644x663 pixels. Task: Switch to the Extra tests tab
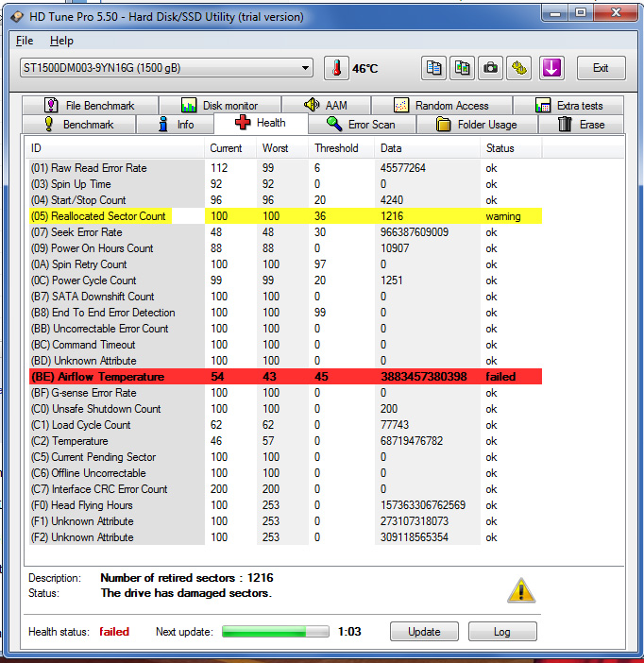tap(568, 105)
